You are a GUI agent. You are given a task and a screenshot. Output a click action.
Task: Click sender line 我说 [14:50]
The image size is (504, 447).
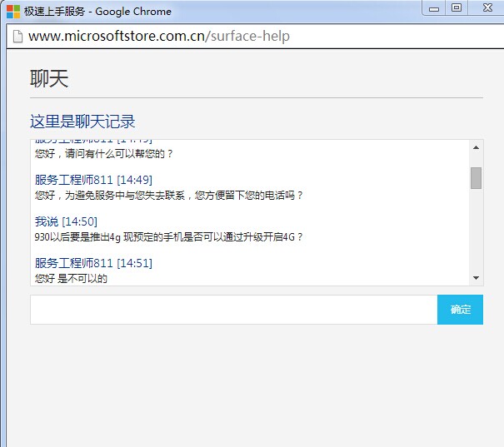tap(66, 221)
